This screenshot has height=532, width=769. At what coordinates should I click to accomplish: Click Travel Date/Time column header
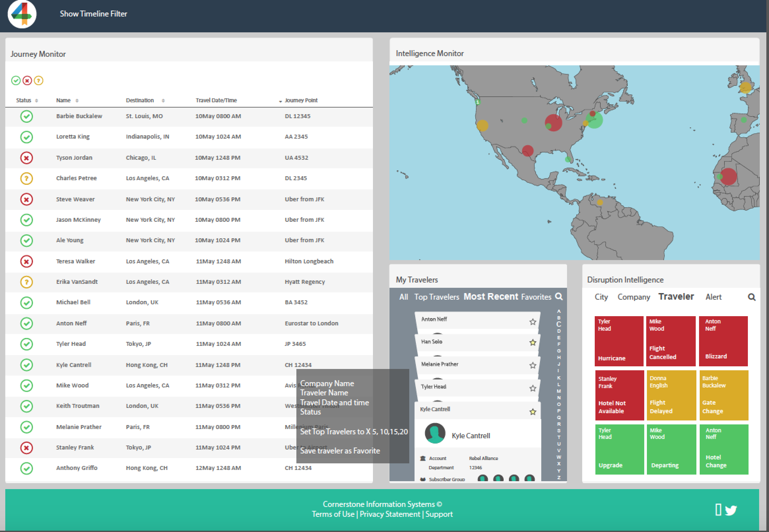click(216, 100)
